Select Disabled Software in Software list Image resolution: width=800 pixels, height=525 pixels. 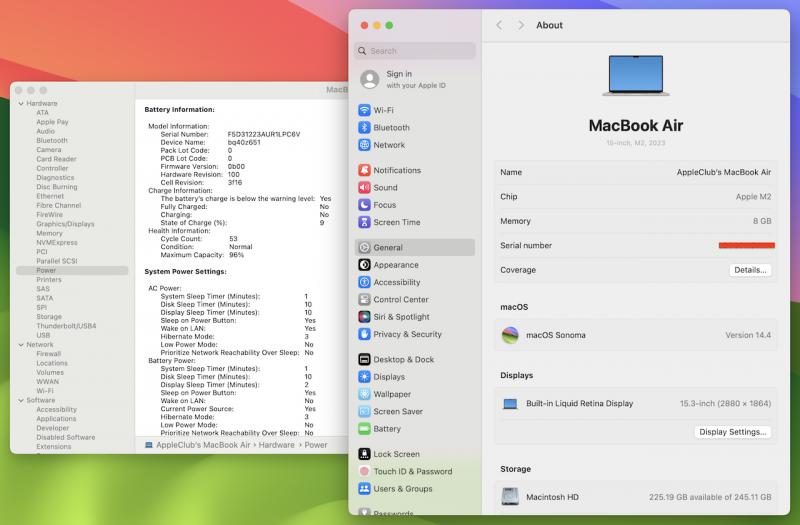[66, 437]
